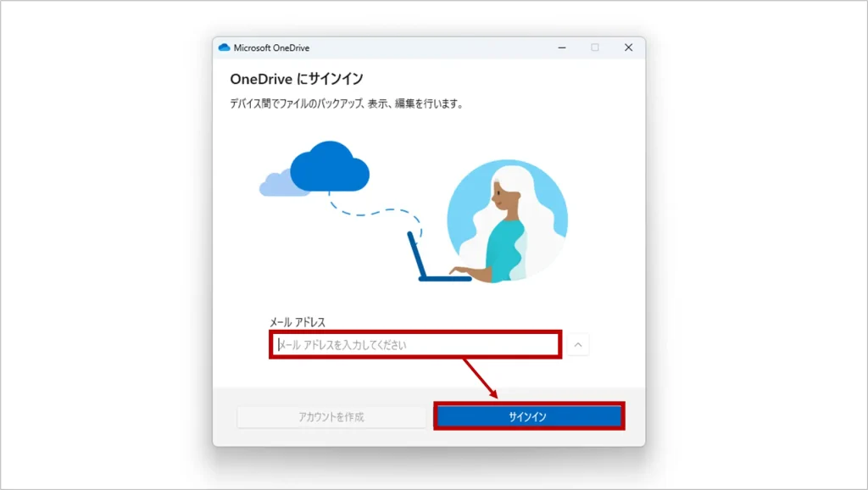This screenshot has width=868, height=490.
Task: Click the large dark blue cloud illustration
Action: pyautogui.click(x=330, y=167)
